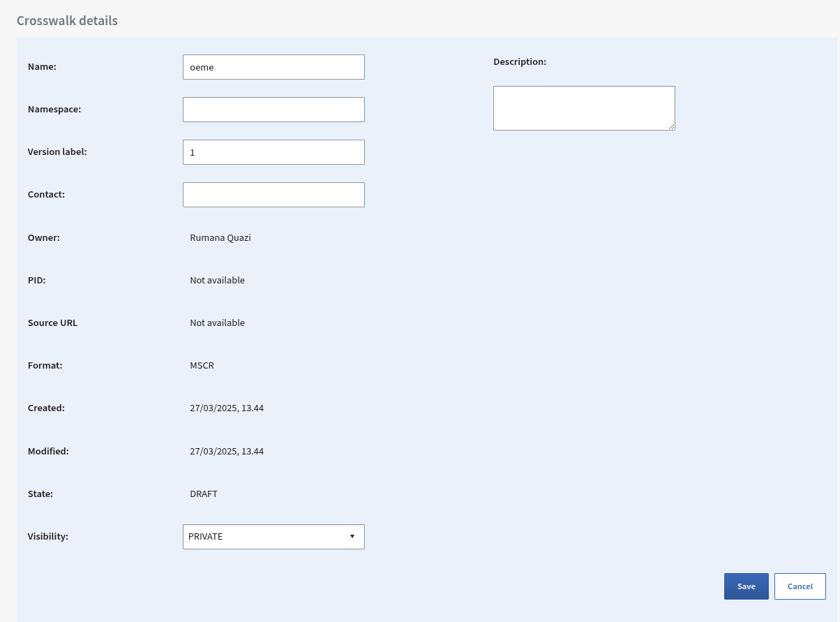Viewport: 840px width, 622px height.
Task: Click the State value DRAFT
Action: (204, 494)
